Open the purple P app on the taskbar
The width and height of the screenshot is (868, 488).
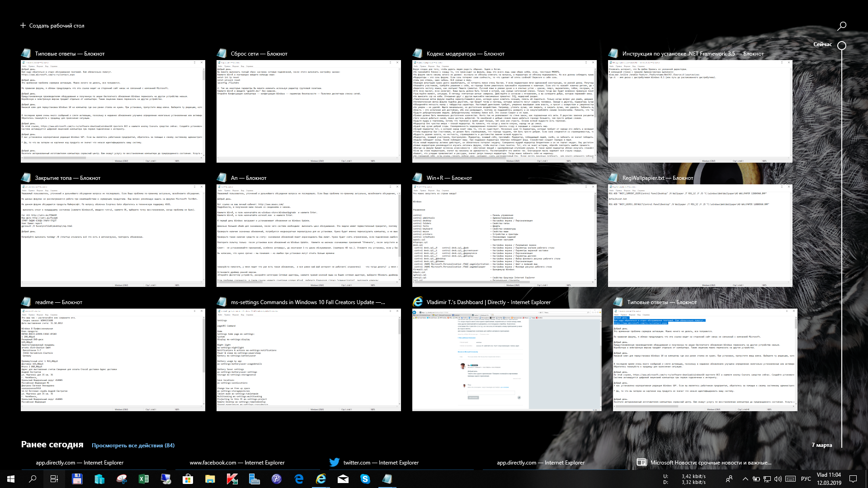coord(276,479)
